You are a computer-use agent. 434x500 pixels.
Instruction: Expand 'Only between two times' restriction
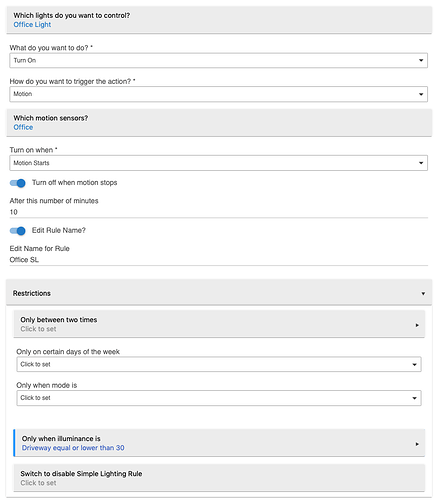pyautogui.click(x=219, y=324)
